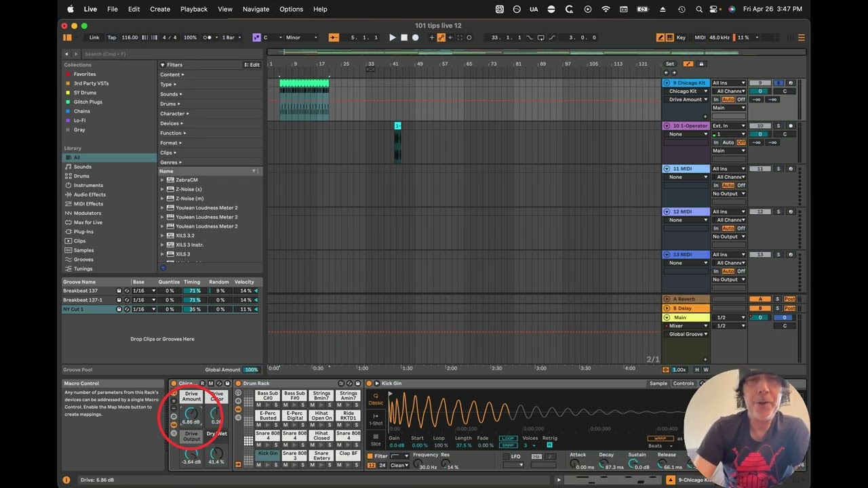Viewport: 868px width, 488px height.
Task: Open the orange Control Bar menu icon
Action: point(801,37)
